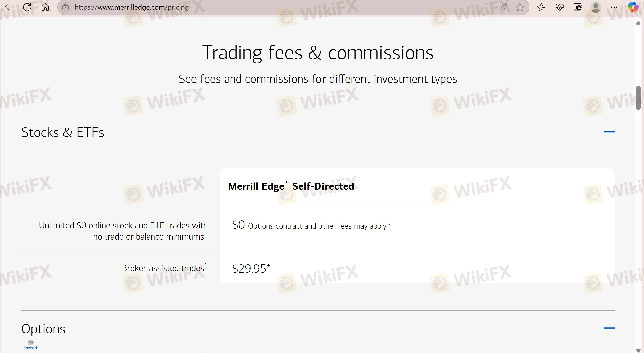This screenshot has width=644, height=353.
Task: Collapse the Stocks & ETFs section
Action: click(609, 132)
